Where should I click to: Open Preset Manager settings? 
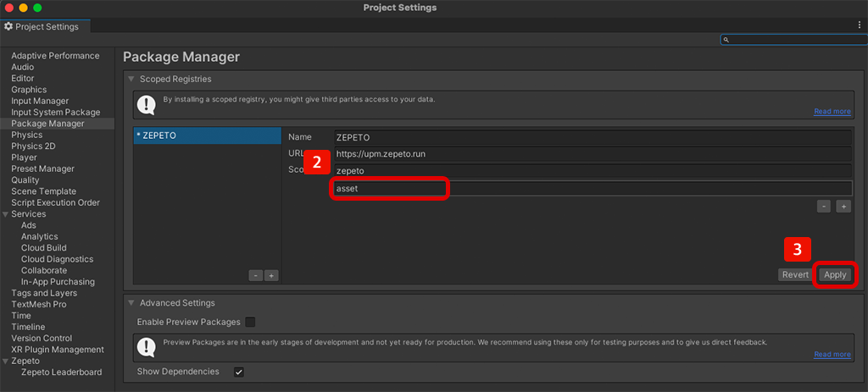(x=42, y=168)
